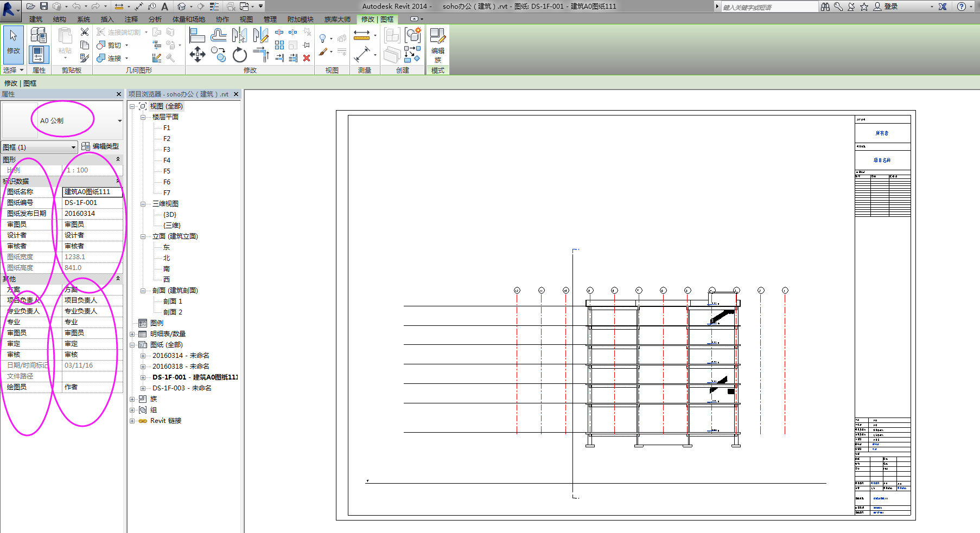Select the {3D} view in browser
The height and width of the screenshot is (533, 980).
[x=170, y=215]
